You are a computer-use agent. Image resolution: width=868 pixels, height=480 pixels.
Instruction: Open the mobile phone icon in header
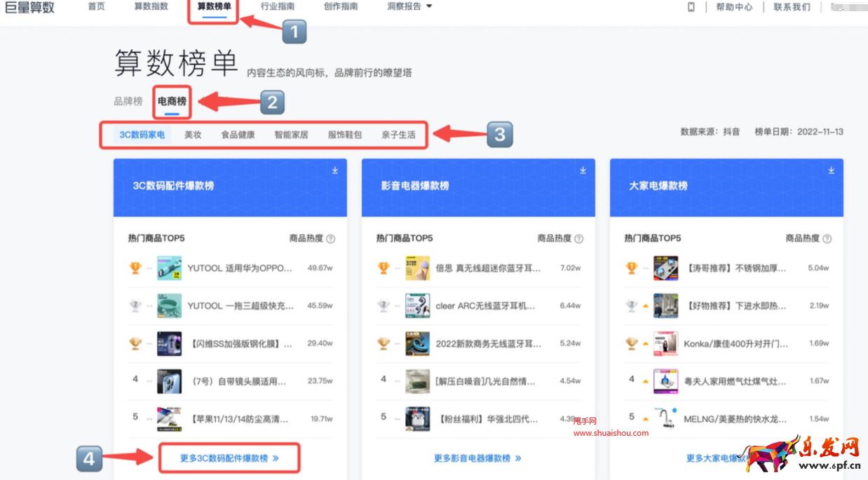pyautogui.click(x=691, y=7)
